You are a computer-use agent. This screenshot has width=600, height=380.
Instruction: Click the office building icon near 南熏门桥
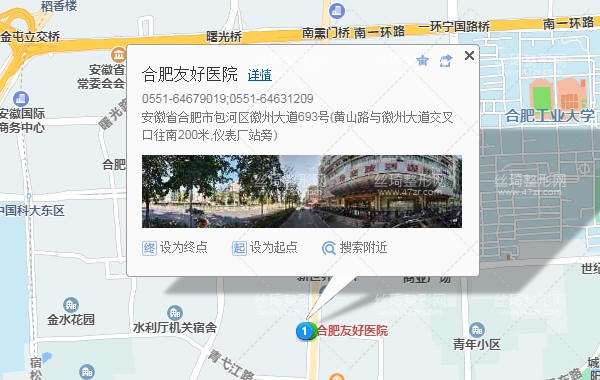(x=336, y=11)
